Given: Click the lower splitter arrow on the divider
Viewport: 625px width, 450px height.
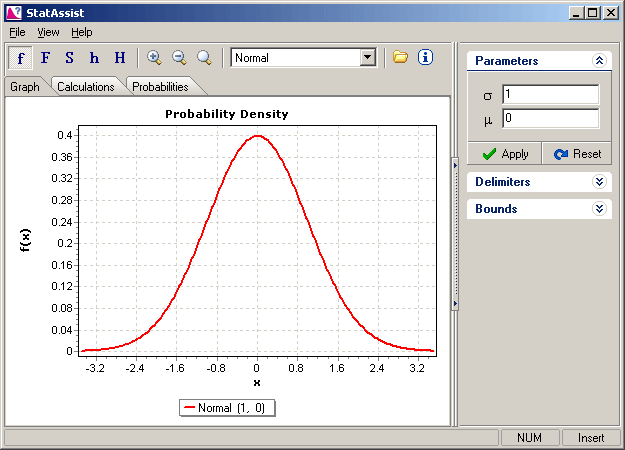Looking at the screenshot, I should 455,304.
